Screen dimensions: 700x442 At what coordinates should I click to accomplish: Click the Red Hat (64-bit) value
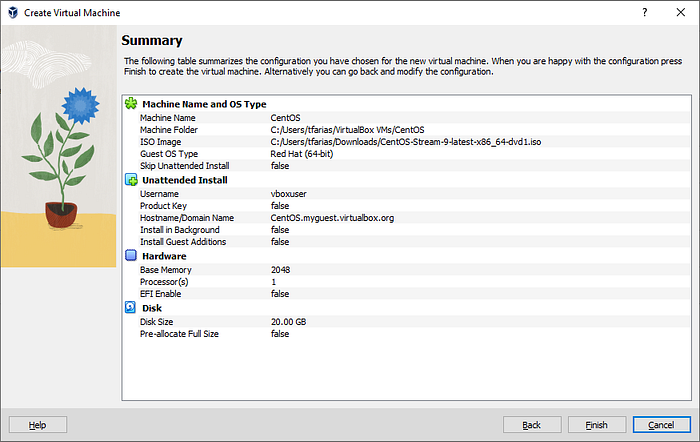[x=302, y=154]
